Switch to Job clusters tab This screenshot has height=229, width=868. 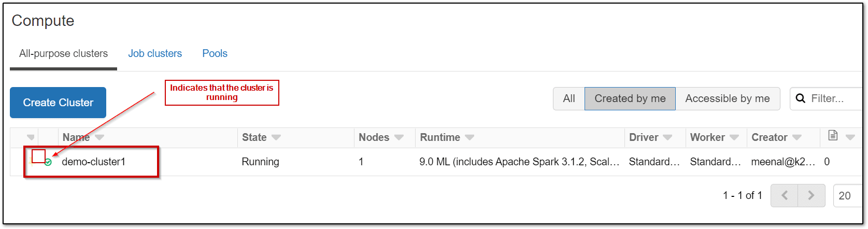click(155, 53)
